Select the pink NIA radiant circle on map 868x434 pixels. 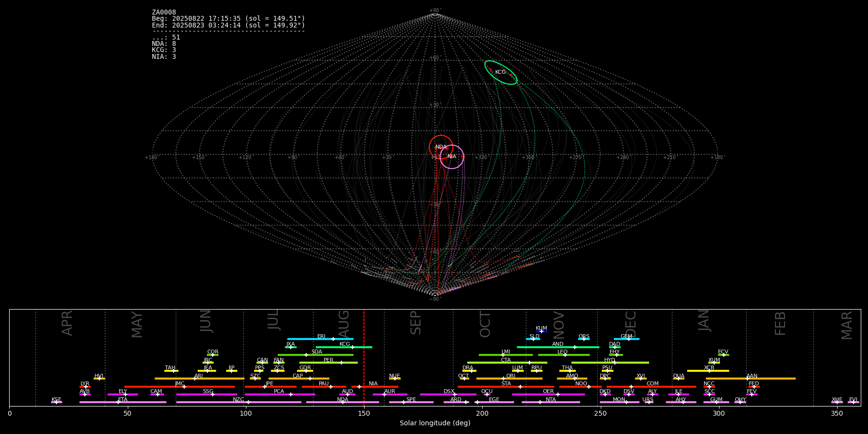452,157
